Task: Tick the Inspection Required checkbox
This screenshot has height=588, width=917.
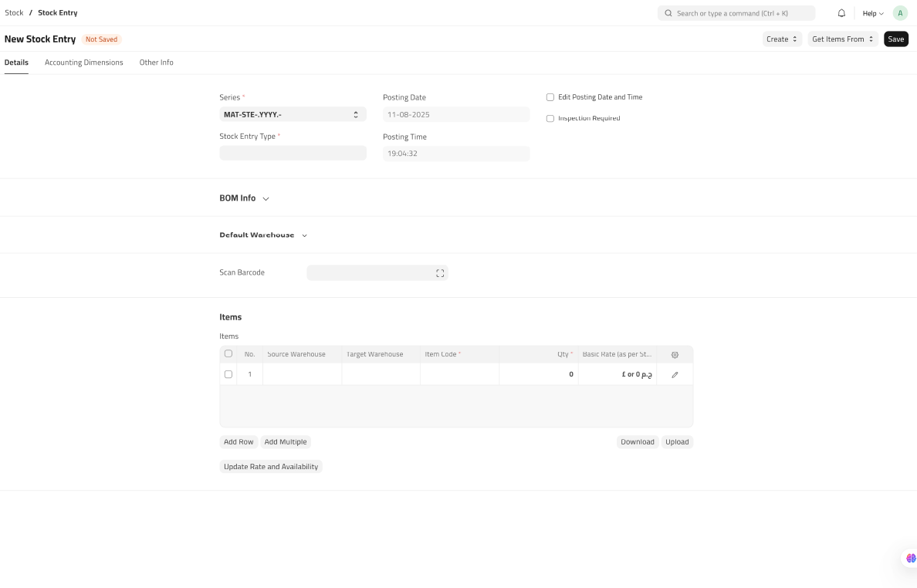Action: pyautogui.click(x=550, y=119)
